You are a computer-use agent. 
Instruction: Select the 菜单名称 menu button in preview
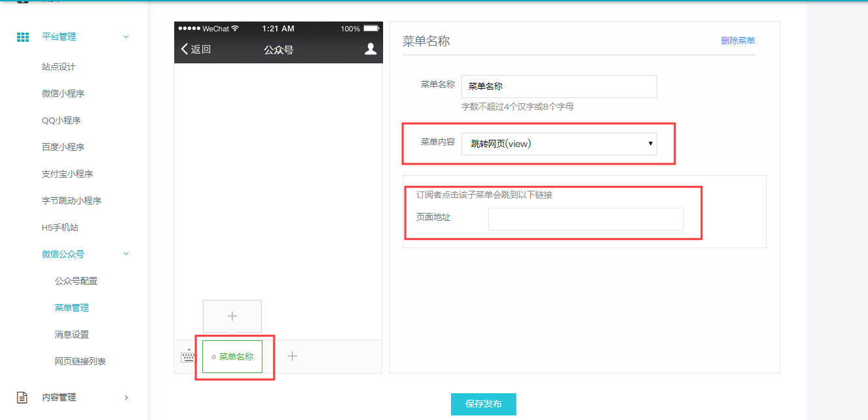(232, 357)
